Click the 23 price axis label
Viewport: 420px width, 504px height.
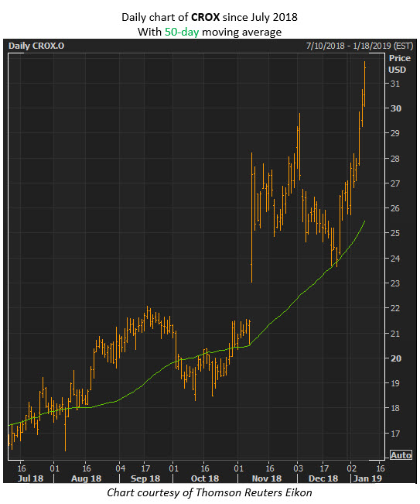[395, 283]
